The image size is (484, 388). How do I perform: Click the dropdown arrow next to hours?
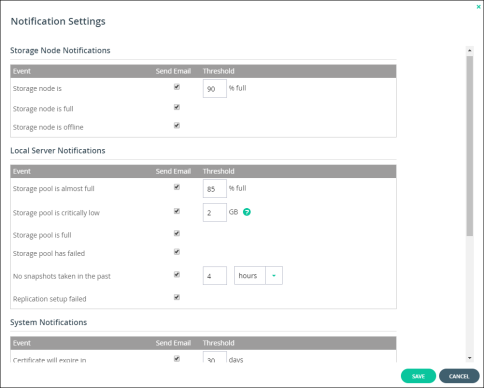pyautogui.click(x=274, y=275)
